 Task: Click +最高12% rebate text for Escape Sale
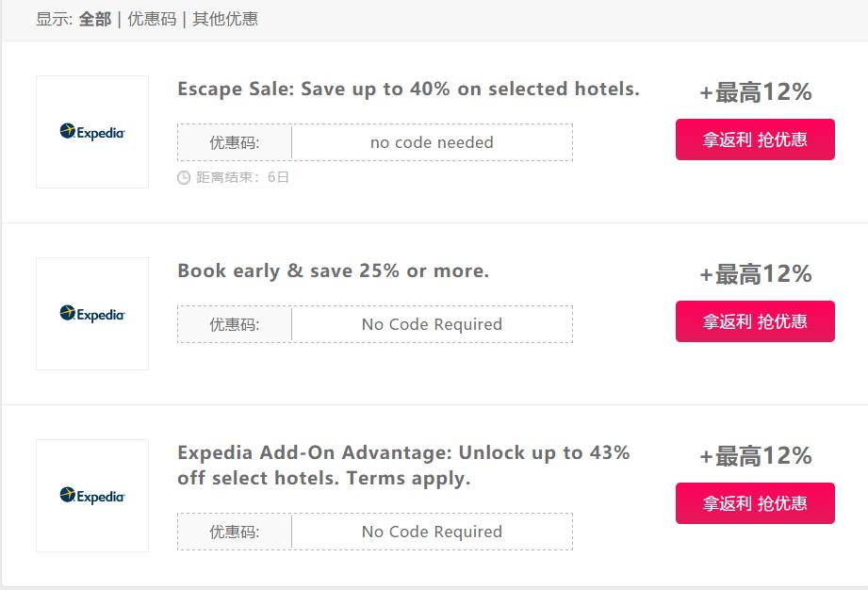(755, 92)
